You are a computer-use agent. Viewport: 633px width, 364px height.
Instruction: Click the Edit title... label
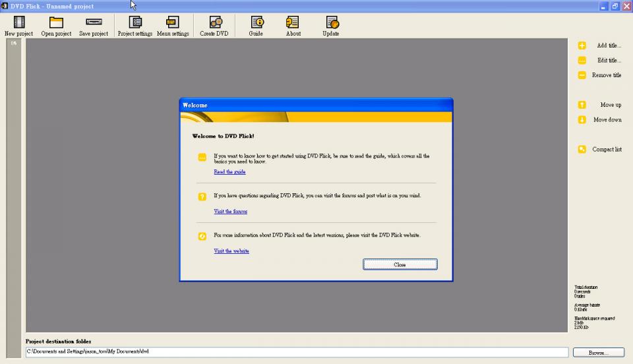click(x=609, y=61)
